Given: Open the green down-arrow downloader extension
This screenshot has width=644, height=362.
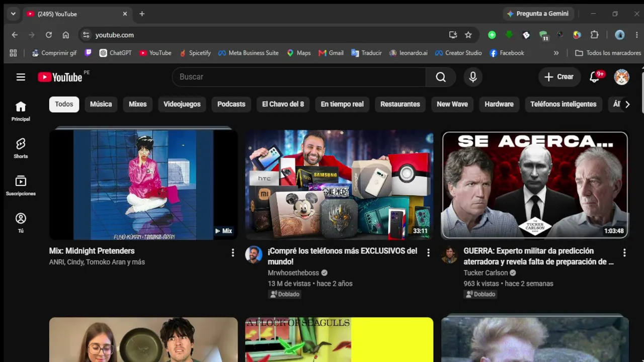Looking at the screenshot, I should click(509, 35).
